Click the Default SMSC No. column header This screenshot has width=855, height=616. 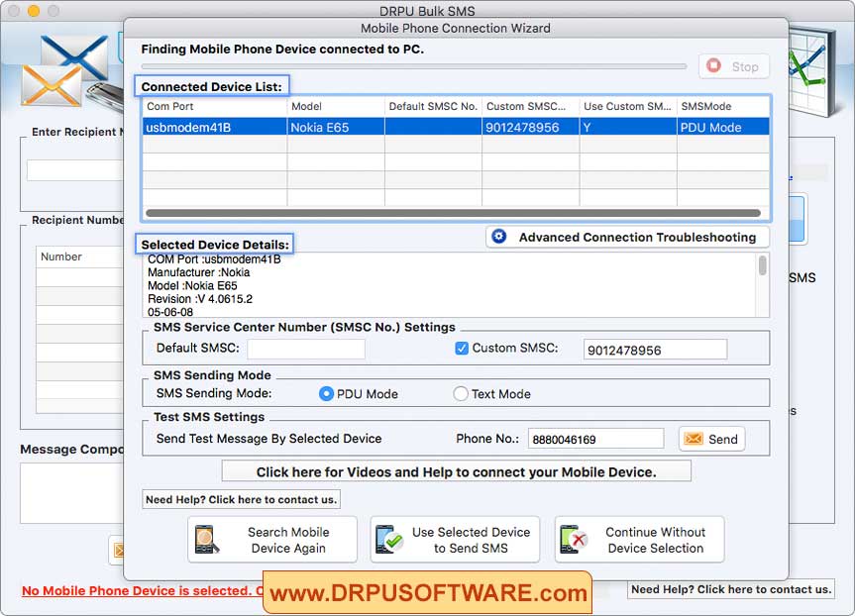(x=434, y=106)
